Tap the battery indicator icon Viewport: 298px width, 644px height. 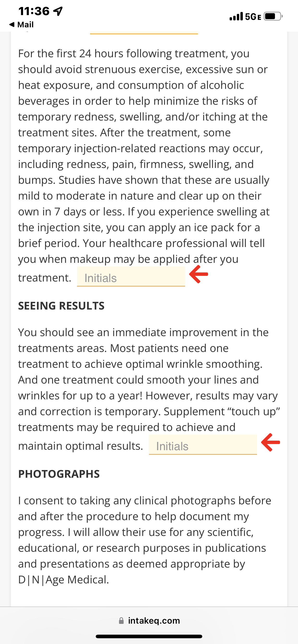click(273, 17)
